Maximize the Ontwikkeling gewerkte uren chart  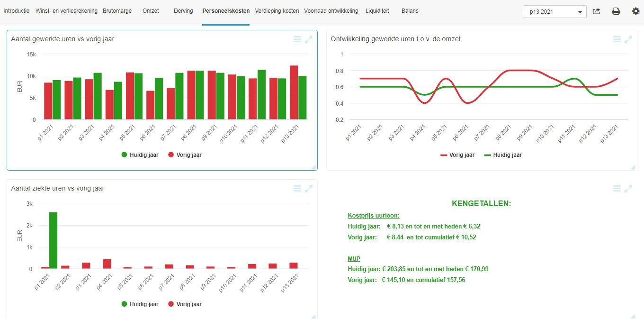pyautogui.click(x=628, y=39)
